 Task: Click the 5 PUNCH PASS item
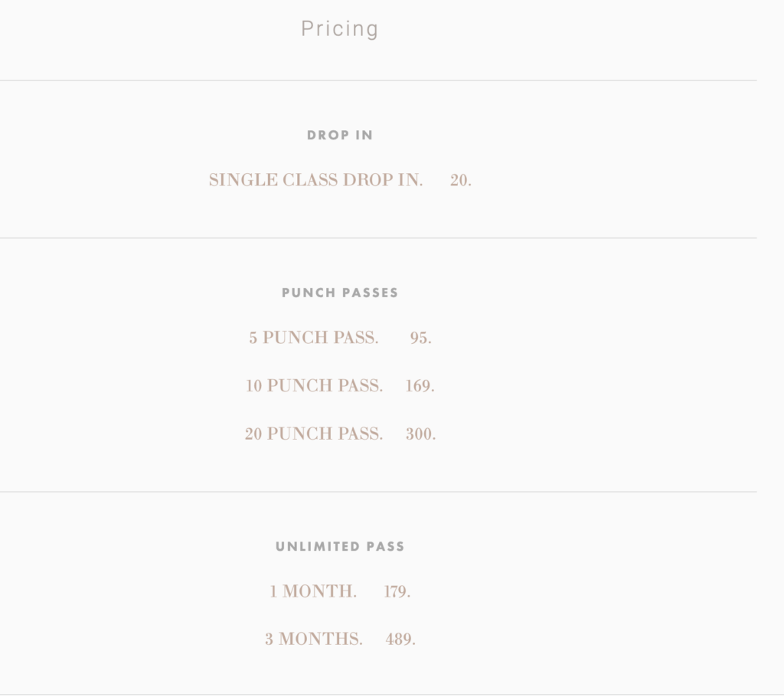pyautogui.click(x=313, y=338)
